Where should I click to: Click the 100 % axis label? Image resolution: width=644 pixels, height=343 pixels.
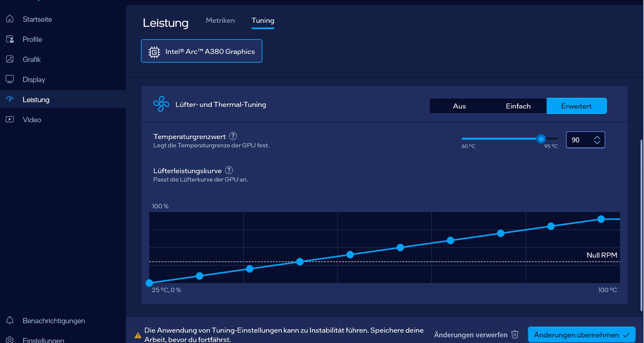pyautogui.click(x=160, y=206)
